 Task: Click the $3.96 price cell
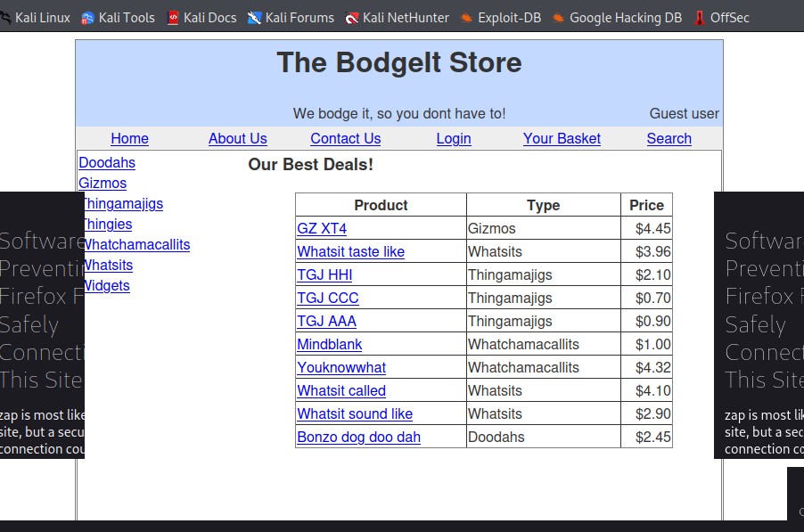(x=646, y=251)
